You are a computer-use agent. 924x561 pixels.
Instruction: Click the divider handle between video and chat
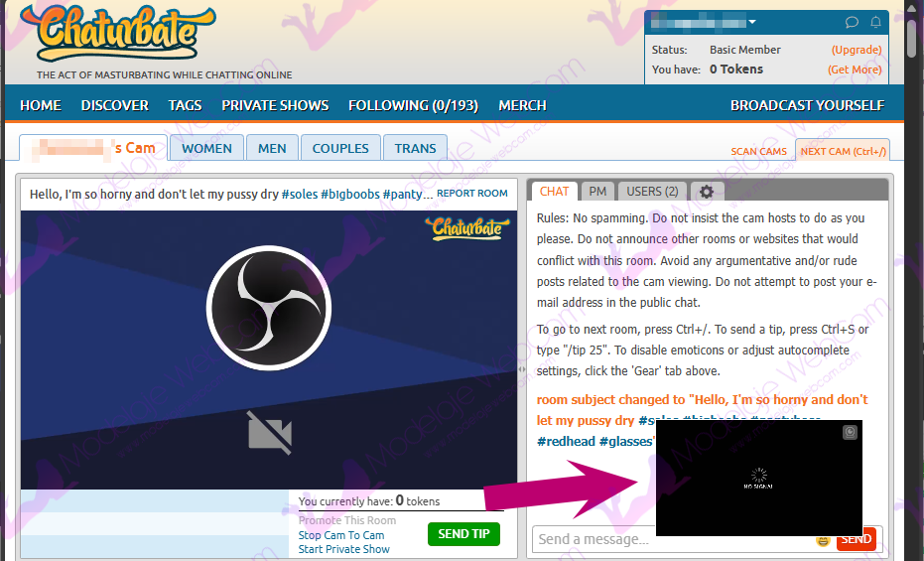click(x=522, y=368)
